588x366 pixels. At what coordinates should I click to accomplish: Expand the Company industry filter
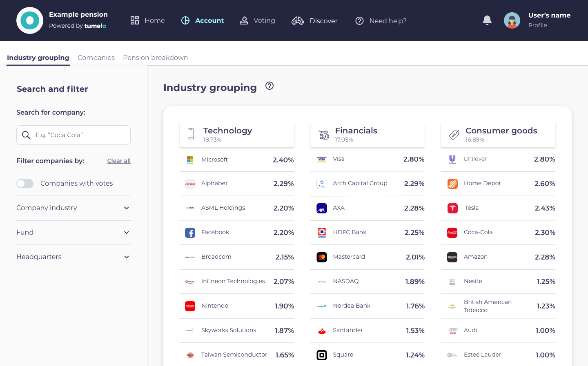pyautogui.click(x=73, y=208)
